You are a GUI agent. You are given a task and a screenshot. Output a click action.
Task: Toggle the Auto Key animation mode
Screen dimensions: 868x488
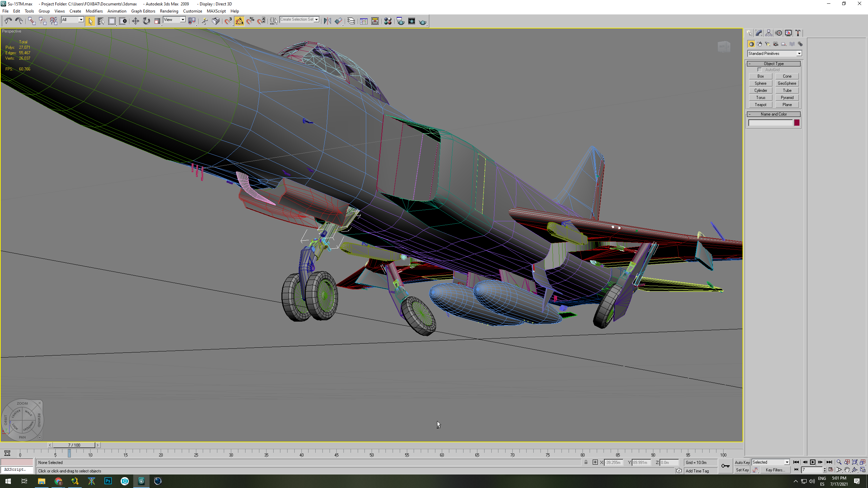tap(742, 462)
